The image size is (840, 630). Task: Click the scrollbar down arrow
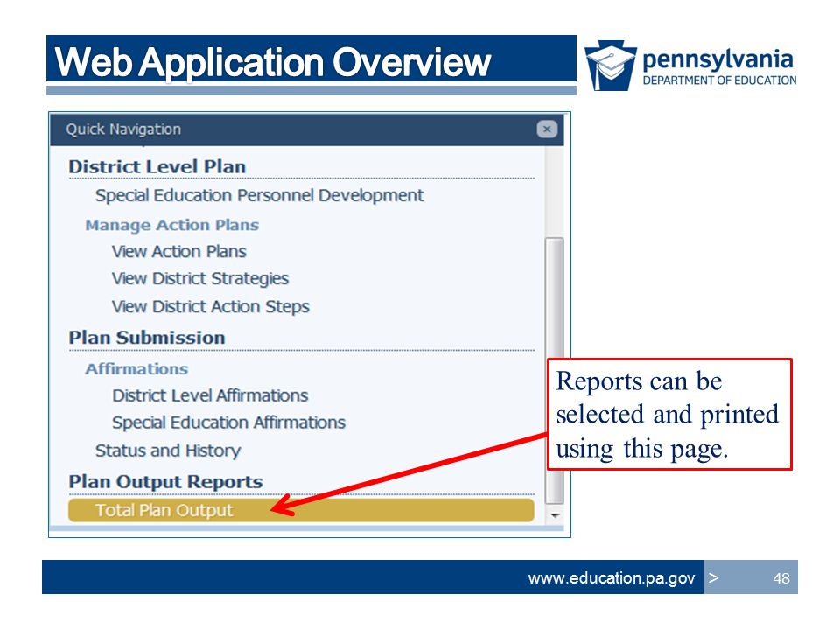coord(555,515)
